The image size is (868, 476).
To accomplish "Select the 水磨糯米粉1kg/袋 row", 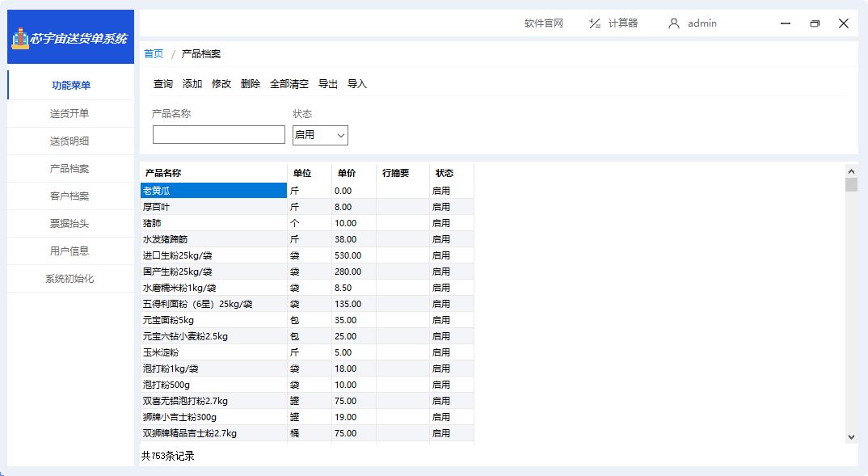I will pyautogui.click(x=307, y=288).
